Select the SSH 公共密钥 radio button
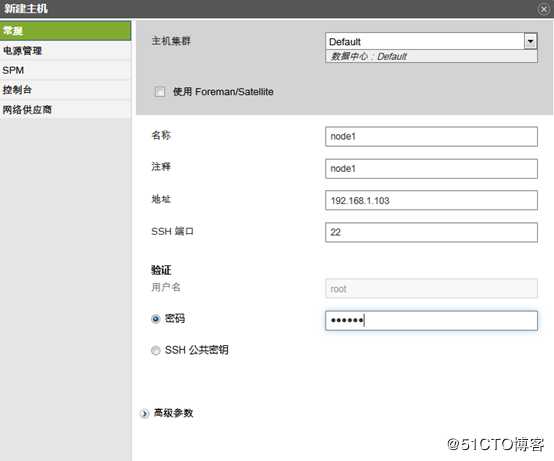 155,350
